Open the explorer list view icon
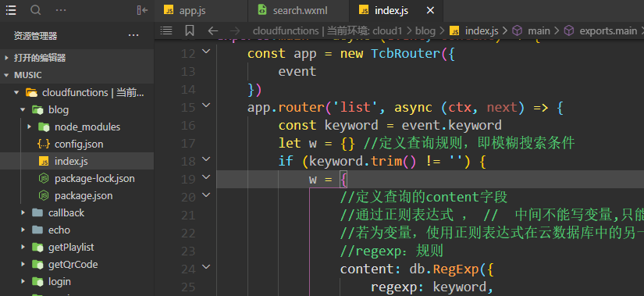Viewport: 644px width, 296px height. pos(11,10)
